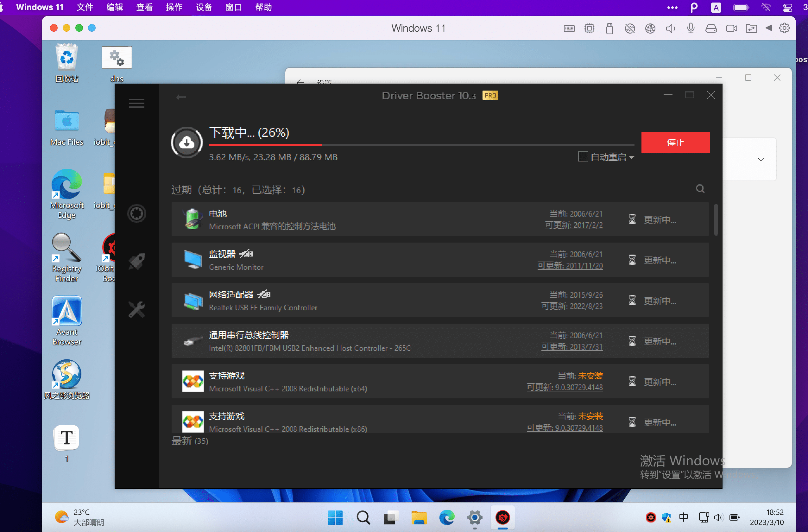808x532 pixels.
Task: Open desktop file named 1
Action: point(66,444)
